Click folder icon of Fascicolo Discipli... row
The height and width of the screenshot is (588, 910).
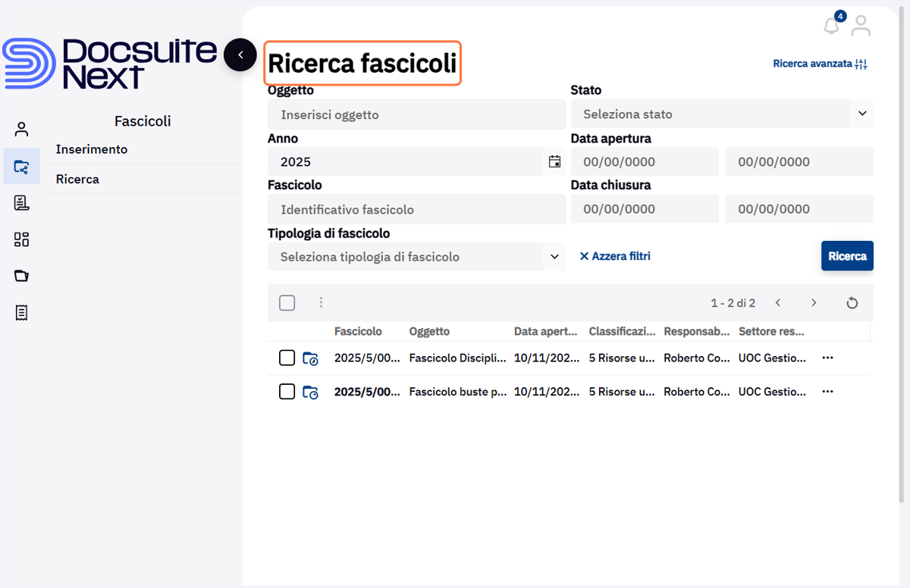click(310, 358)
